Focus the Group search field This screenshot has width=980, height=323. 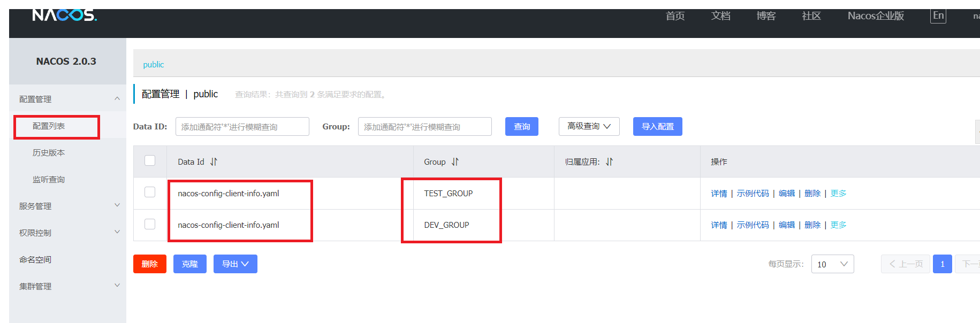[425, 126]
